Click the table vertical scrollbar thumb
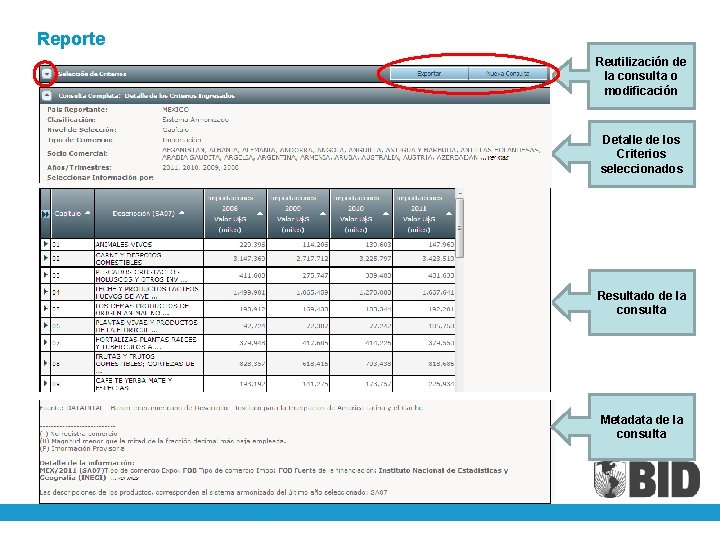720x540 pixels. pos(460,228)
